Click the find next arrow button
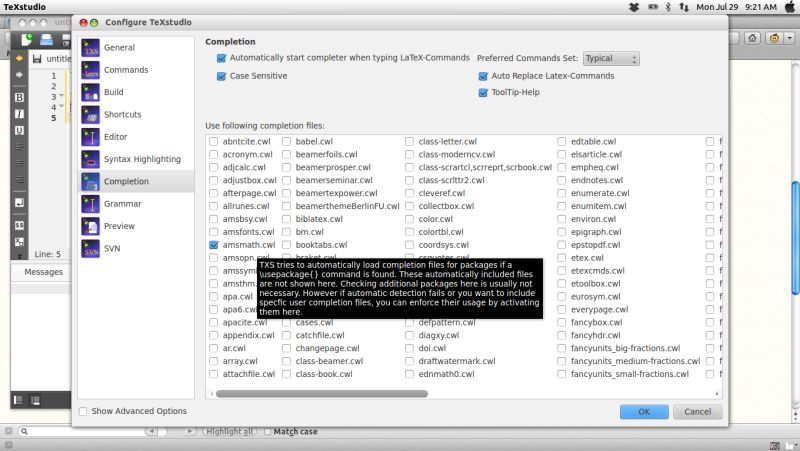The image size is (800, 451). coord(189,432)
